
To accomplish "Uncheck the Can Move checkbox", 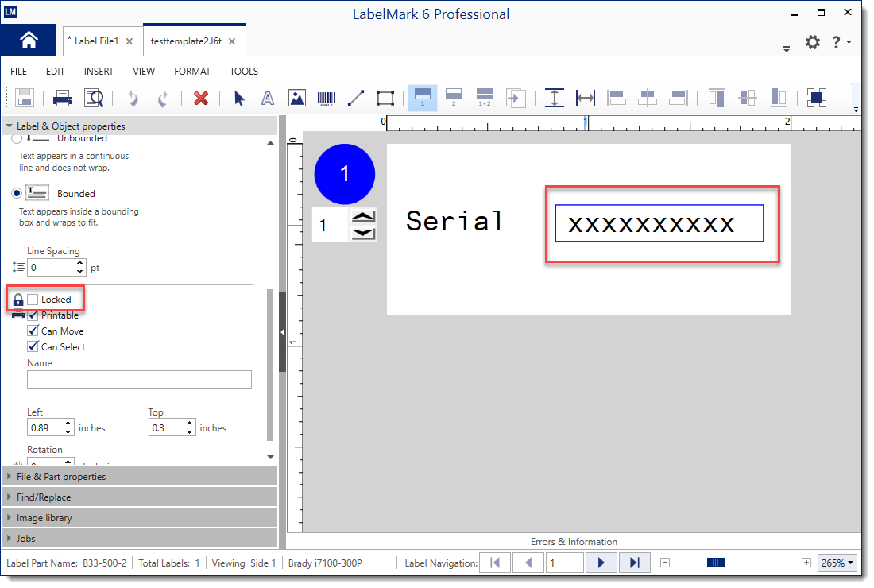I will pyautogui.click(x=33, y=331).
